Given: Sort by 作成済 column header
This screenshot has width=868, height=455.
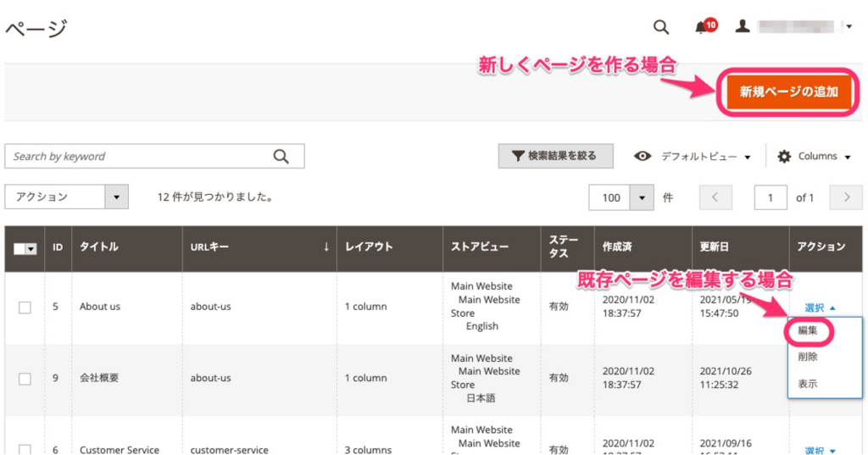Looking at the screenshot, I should coord(643,247).
